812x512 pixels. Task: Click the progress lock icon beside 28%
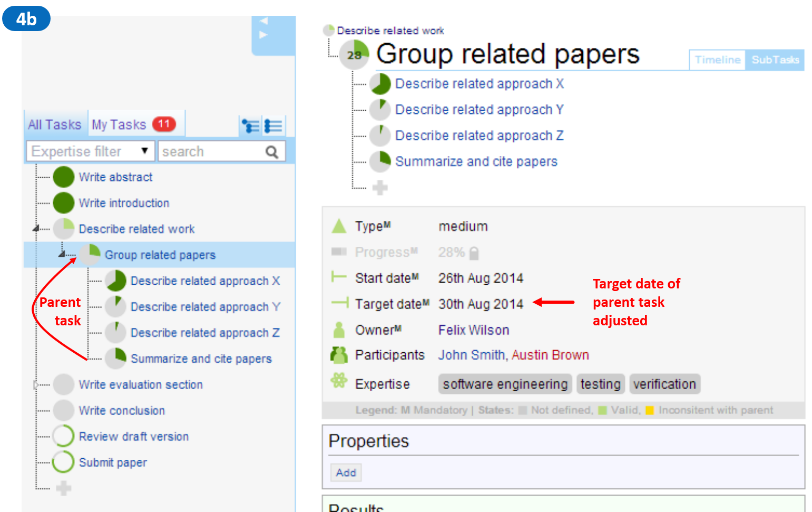[474, 253]
